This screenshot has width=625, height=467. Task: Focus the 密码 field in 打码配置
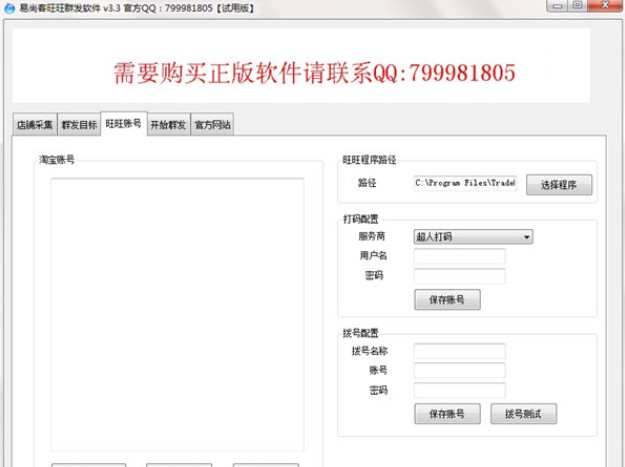point(460,276)
